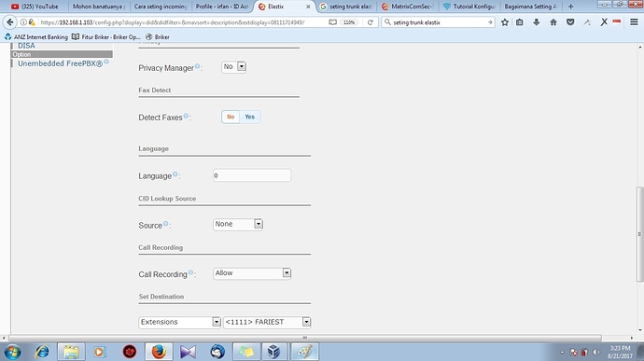The height and width of the screenshot is (361, 644).
Task: Click the 110% zoom level indicator
Action: (x=349, y=22)
